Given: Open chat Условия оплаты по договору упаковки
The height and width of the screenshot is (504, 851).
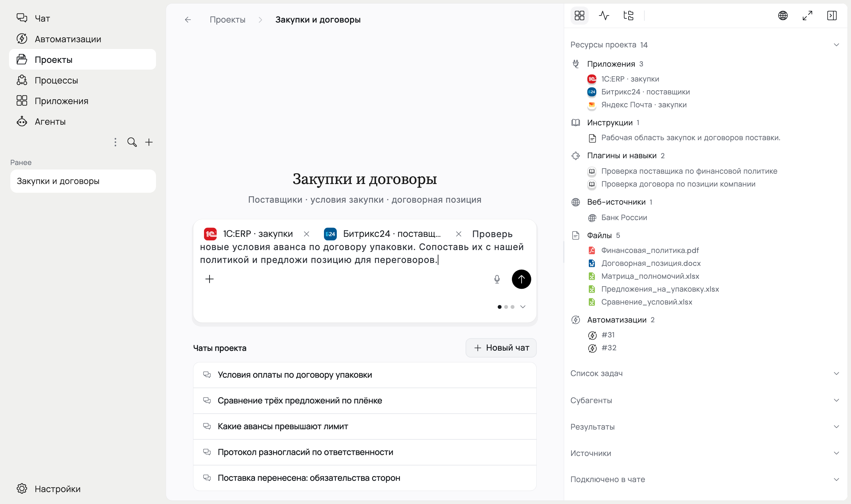Looking at the screenshot, I should click(365, 374).
